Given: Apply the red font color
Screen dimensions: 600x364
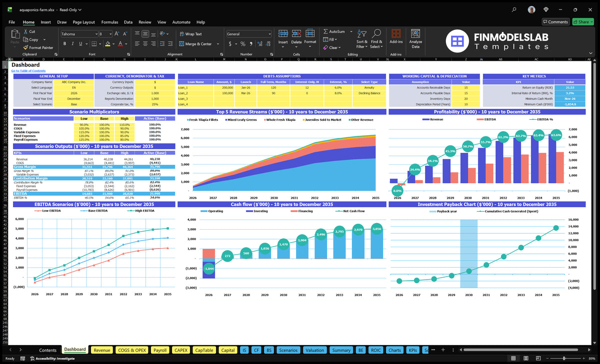Looking at the screenshot, I should (x=120, y=44).
